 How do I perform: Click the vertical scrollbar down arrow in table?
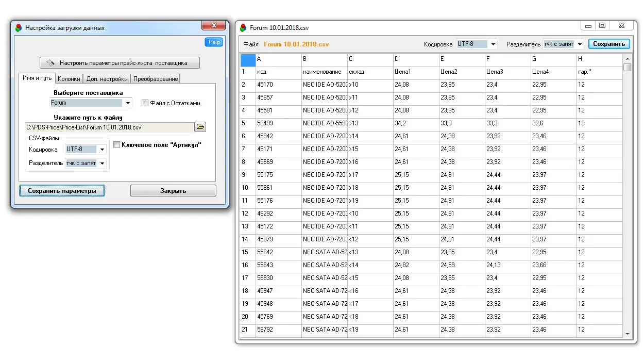click(x=627, y=334)
